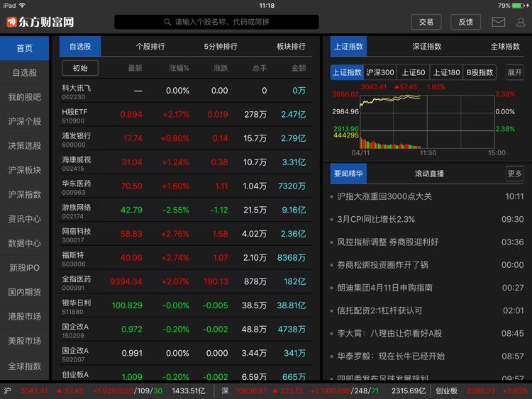Open the 全指医药 000991 row
The image size is (532, 399).
tap(186, 281)
